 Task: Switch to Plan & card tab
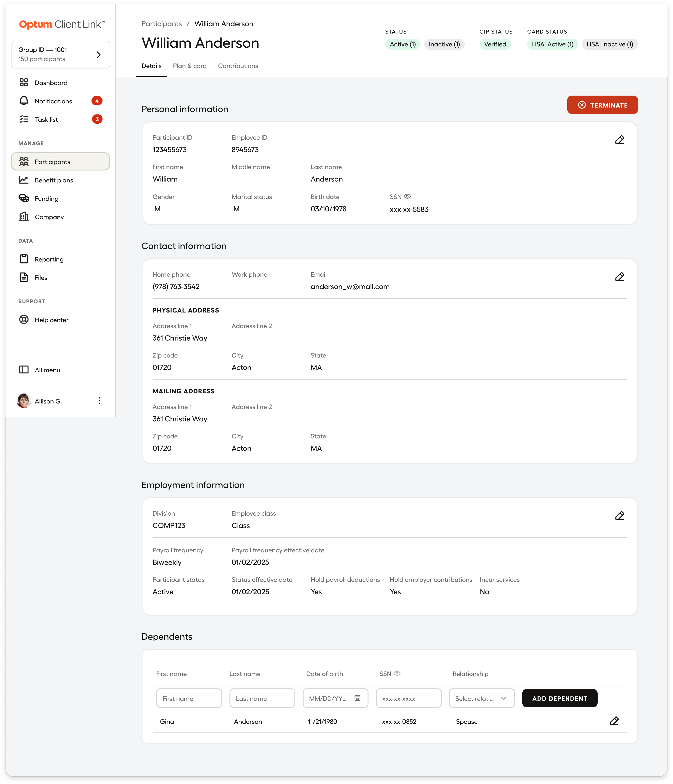tap(190, 66)
